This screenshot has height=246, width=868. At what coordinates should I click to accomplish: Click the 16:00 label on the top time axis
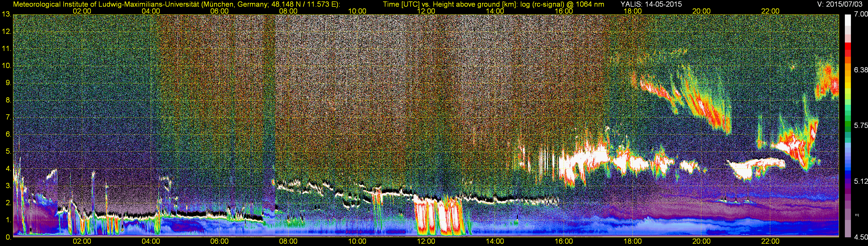(x=564, y=11)
